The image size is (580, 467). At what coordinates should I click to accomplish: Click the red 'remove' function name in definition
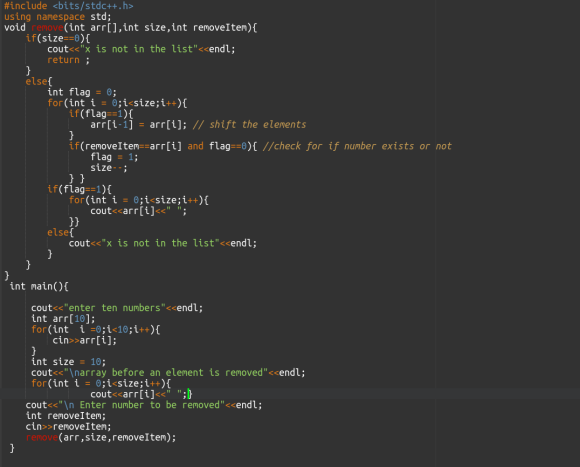[x=47, y=28]
